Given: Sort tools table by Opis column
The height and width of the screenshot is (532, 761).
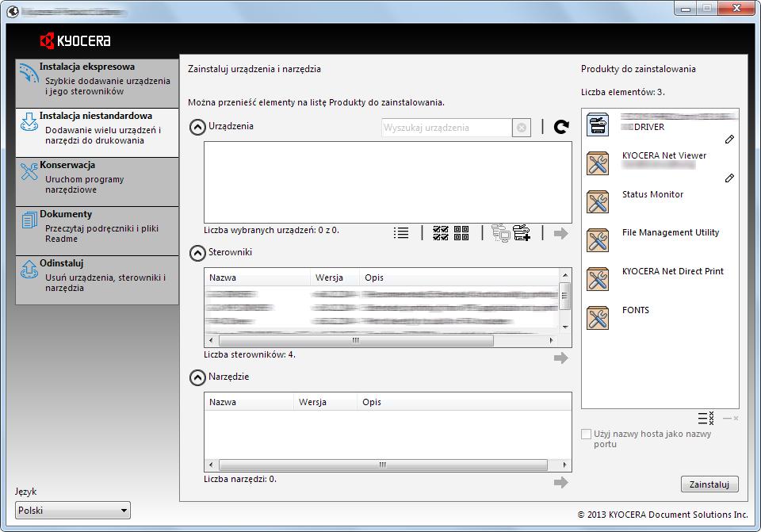Looking at the screenshot, I should point(464,402).
